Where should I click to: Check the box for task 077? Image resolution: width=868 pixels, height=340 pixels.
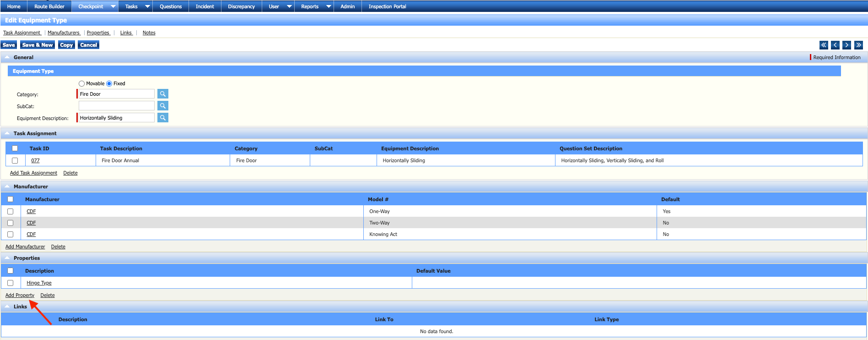point(15,160)
